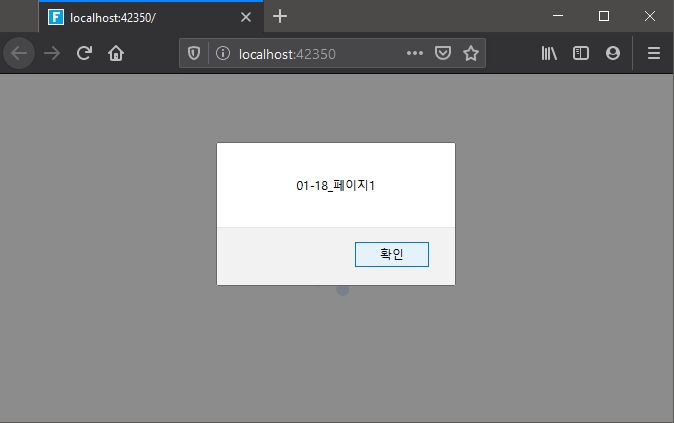
Task: Click the forward navigation arrow
Action: click(x=53, y=54)
